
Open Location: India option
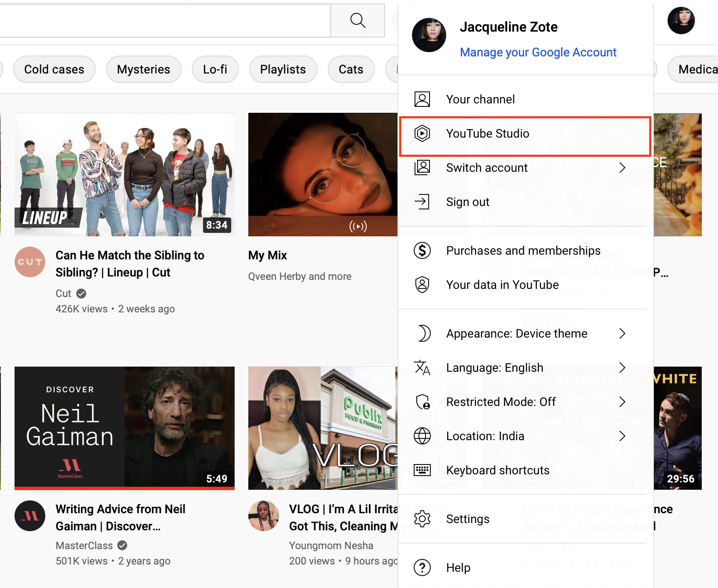pyautogui.click(x=525, y=436)
